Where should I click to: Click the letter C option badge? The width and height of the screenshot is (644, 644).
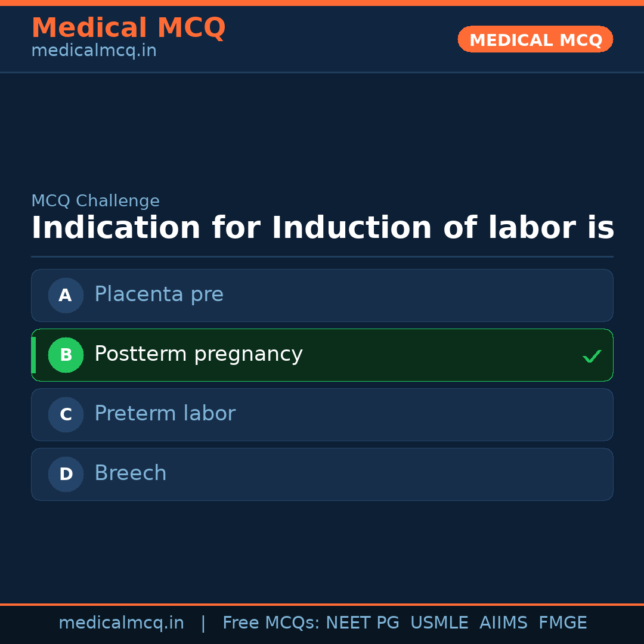click(x=66, y=414)
